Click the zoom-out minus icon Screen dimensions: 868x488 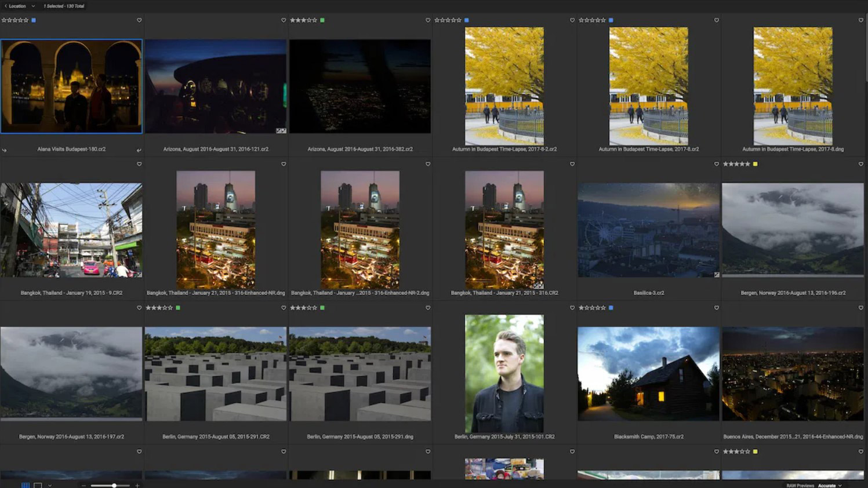click(83, 486)
